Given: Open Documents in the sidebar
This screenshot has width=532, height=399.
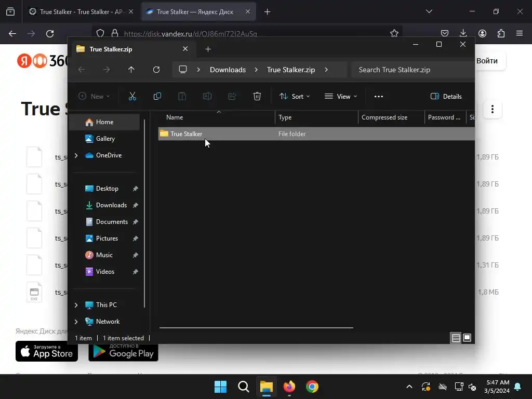Looking at the screenshot, I should point(112,221).
